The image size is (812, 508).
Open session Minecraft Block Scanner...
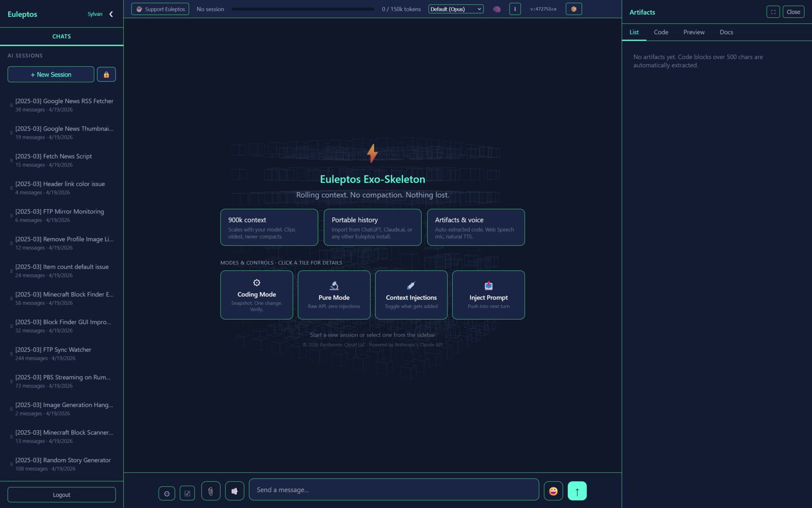tap(61, 436)
